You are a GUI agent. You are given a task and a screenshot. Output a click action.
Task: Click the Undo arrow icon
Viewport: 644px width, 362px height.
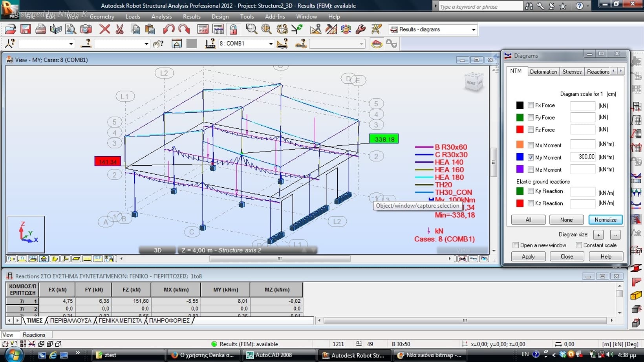(169, 29)
